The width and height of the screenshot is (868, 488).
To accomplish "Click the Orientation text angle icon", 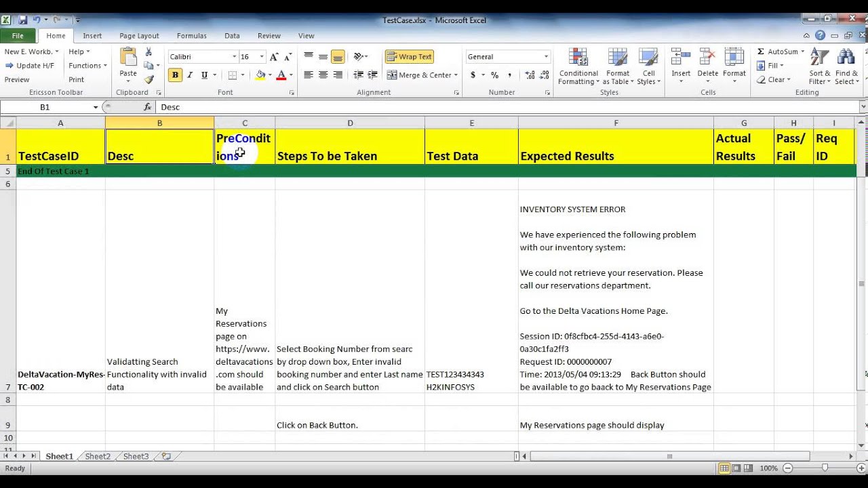I will pyautogui.click(x=358, y=57).
